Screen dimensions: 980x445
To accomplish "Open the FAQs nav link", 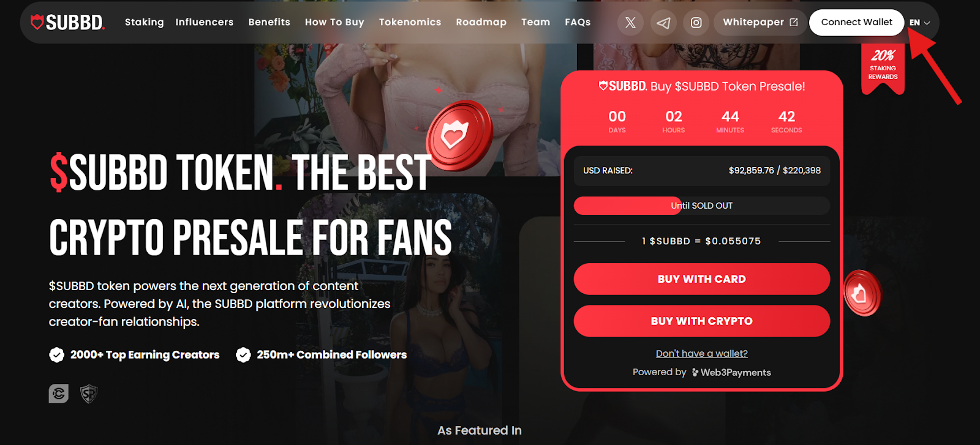I will 578,22.
